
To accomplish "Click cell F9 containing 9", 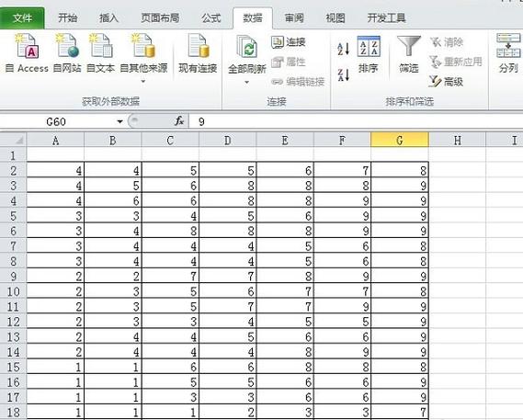I will pos(342,276).
